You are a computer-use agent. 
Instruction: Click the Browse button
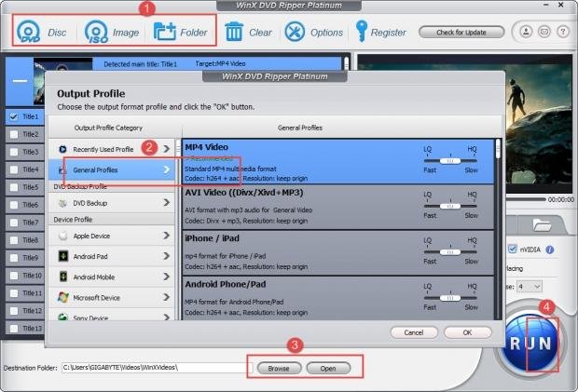pyautogui.click(x=279, y=368)
